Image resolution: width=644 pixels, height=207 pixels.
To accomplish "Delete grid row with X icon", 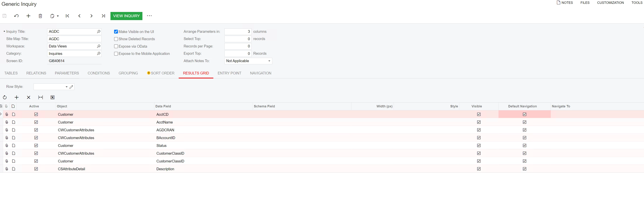I will point(28,97).
